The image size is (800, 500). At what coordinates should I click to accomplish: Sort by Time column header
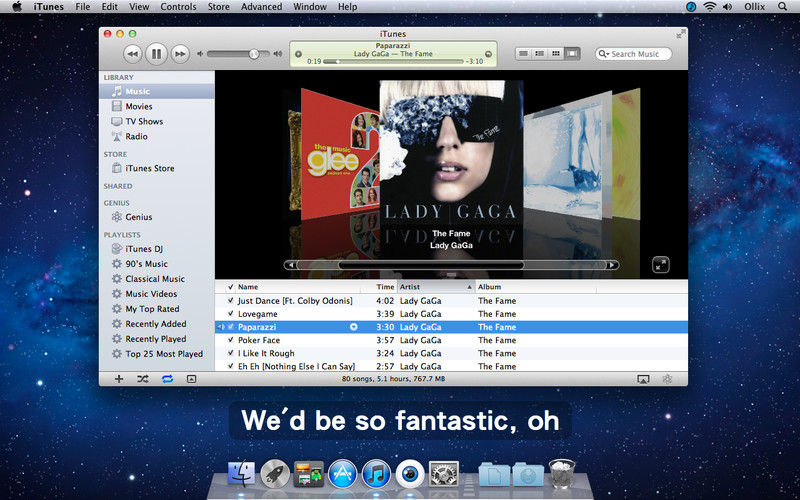(380, 287)
